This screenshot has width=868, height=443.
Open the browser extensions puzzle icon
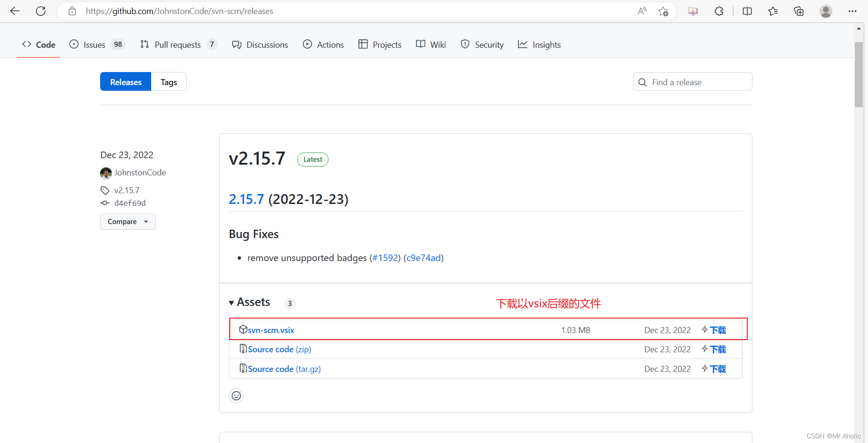719,11
